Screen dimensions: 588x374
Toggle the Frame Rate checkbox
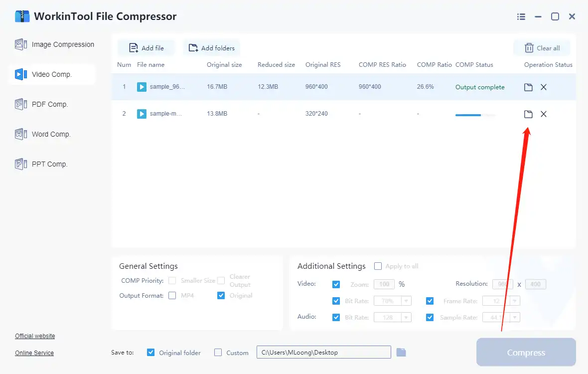tap(430, 301)
